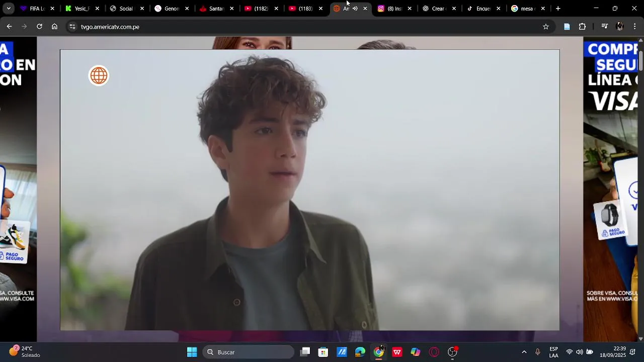Show hidden system tray icons
Screen dimensions: 644x362
tap(524, 352)
